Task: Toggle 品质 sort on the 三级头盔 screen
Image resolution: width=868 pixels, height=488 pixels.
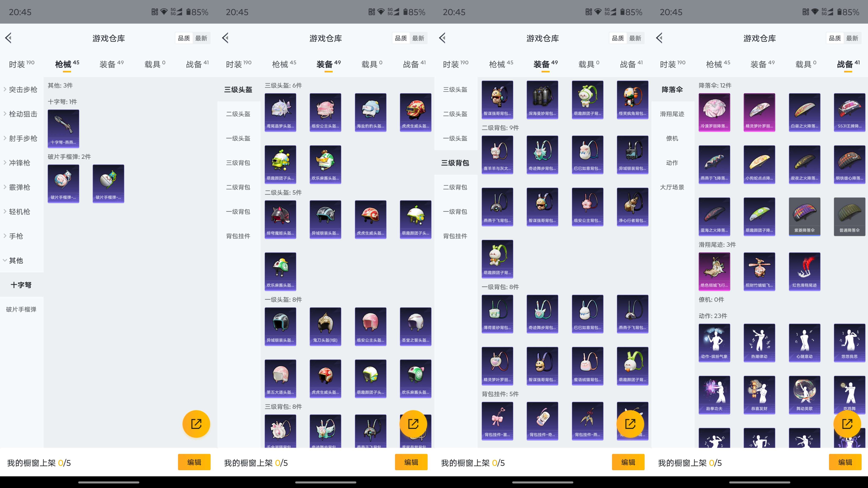Action: point(401,38)
